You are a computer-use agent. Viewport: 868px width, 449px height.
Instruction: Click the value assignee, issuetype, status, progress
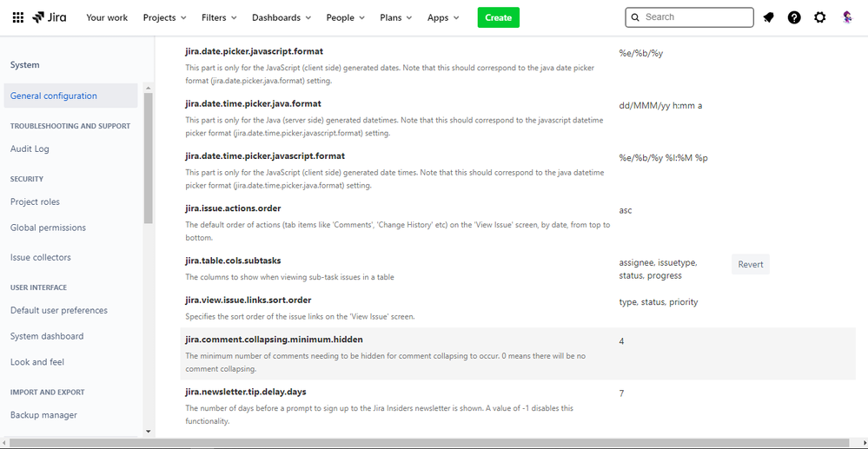point(659,269)
